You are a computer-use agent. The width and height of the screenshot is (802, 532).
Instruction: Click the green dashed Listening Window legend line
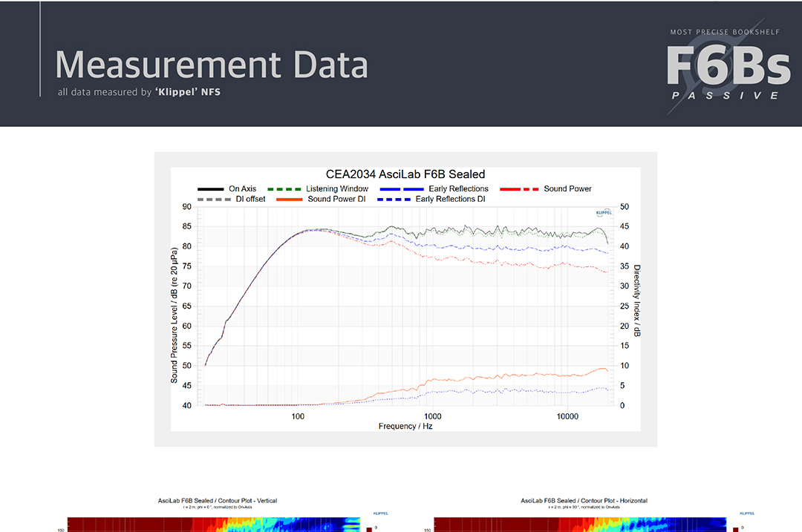click(284, 189)
